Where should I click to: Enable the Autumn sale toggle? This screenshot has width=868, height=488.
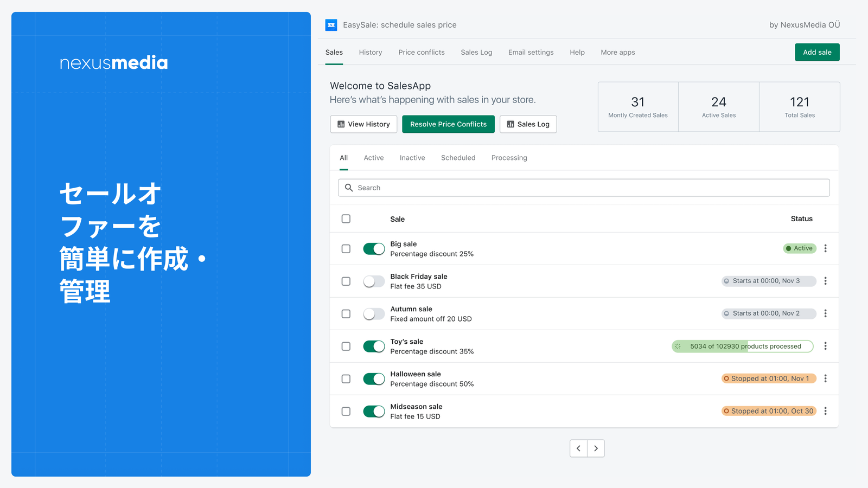(x=374, y=314)
